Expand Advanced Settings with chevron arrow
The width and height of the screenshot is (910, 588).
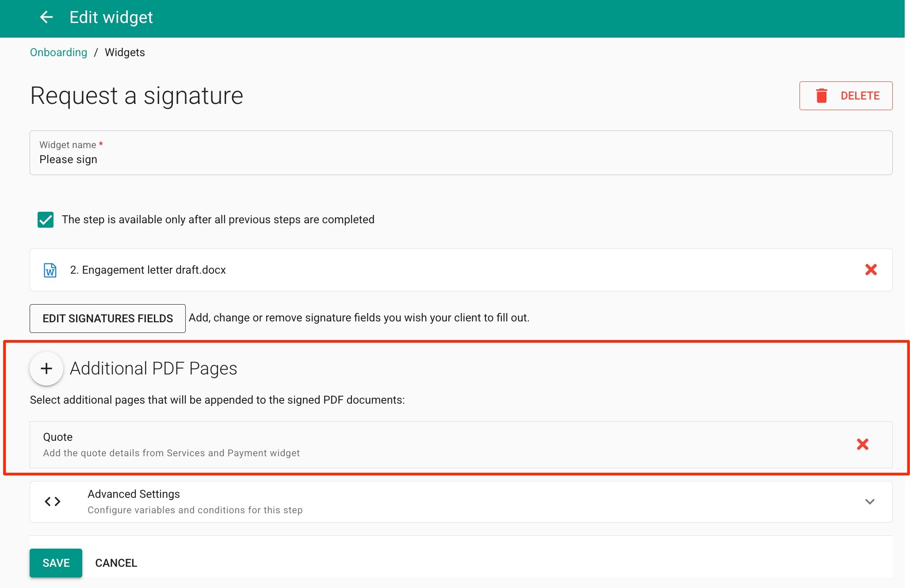869,501
